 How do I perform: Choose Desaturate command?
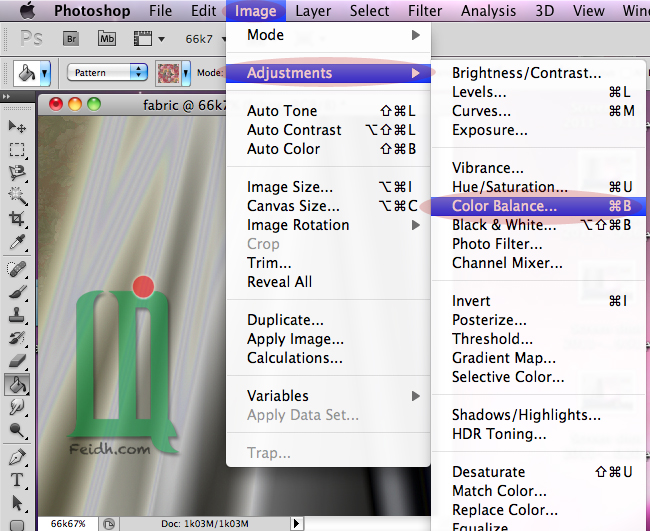tap(538, 472)
